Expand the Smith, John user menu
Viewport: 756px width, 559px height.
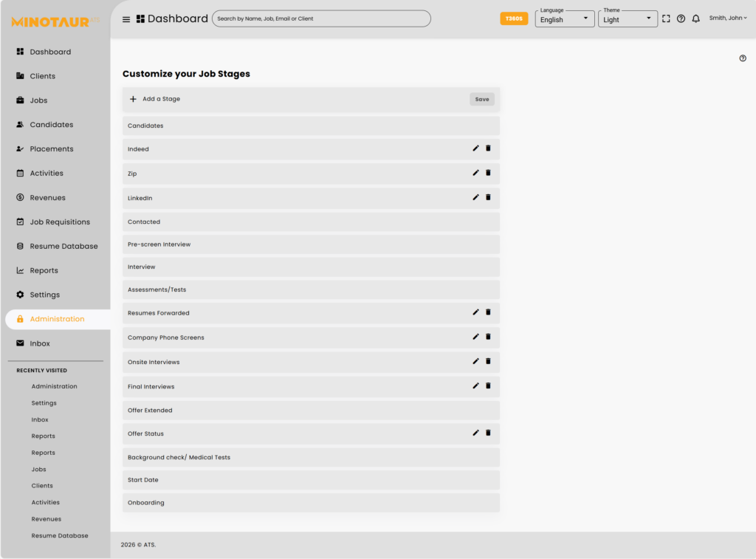727,18
